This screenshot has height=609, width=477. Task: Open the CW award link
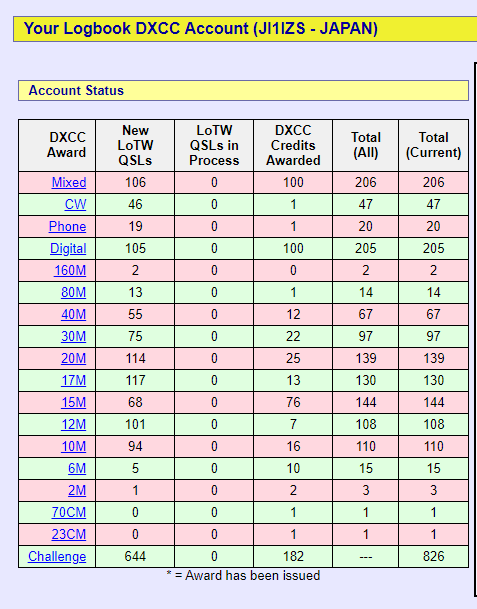click(75, 205)
